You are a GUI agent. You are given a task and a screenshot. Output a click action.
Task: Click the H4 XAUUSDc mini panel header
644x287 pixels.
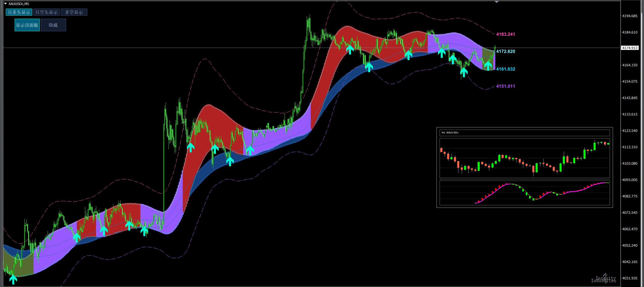525,133
